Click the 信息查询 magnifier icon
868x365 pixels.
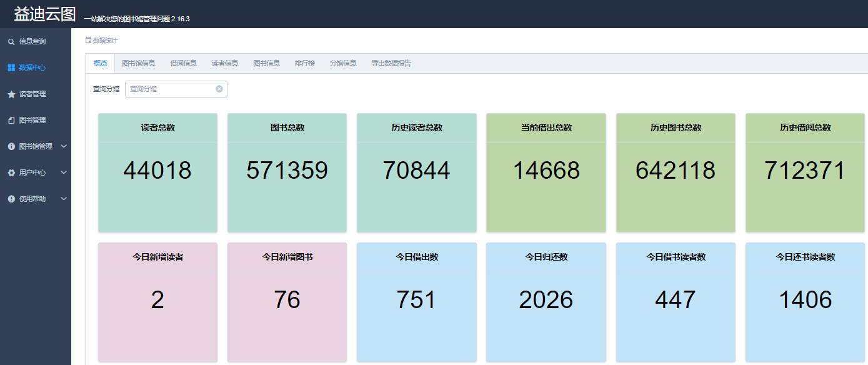pos(11,42)
